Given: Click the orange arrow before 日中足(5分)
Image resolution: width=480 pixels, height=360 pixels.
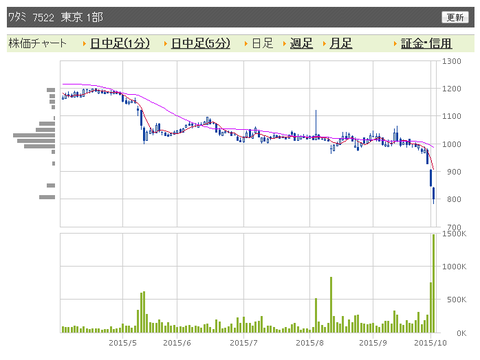Looking at the screenshot, I should tap(165, 44).
